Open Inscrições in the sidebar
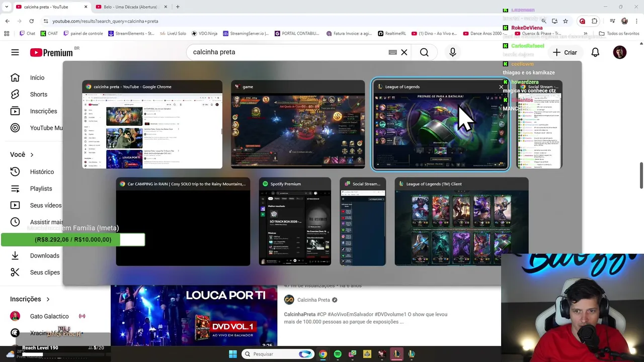 43,111
